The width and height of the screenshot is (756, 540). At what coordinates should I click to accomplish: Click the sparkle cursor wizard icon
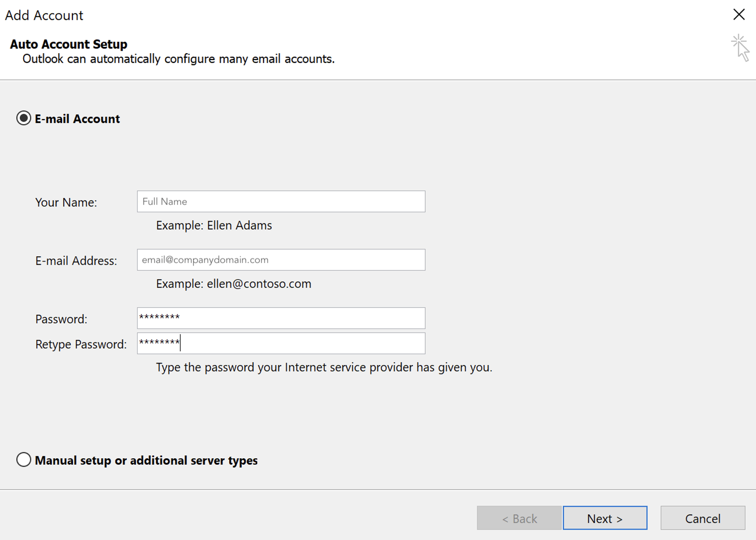[740, 47]
